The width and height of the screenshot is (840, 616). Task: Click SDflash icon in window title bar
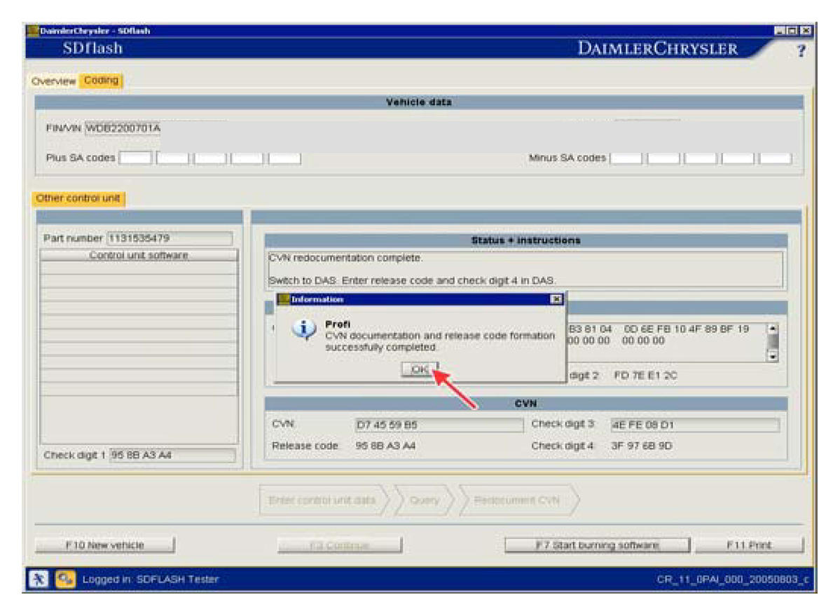point(32,31)
